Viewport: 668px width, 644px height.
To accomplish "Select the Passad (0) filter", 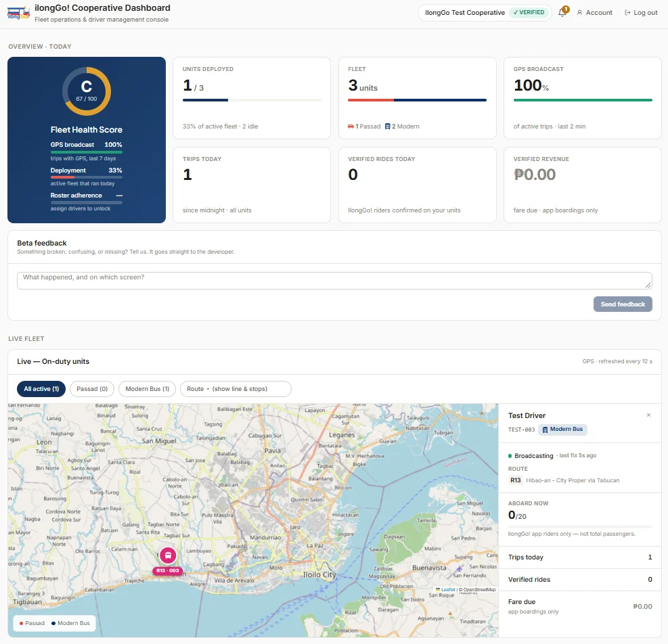I will click(92, 389).
